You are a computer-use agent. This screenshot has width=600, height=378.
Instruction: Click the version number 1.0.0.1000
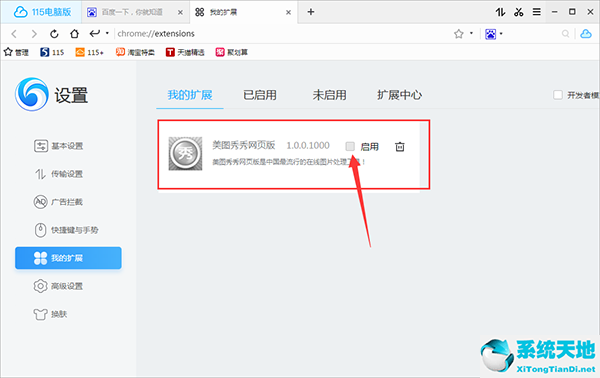[x=308, y=145]
